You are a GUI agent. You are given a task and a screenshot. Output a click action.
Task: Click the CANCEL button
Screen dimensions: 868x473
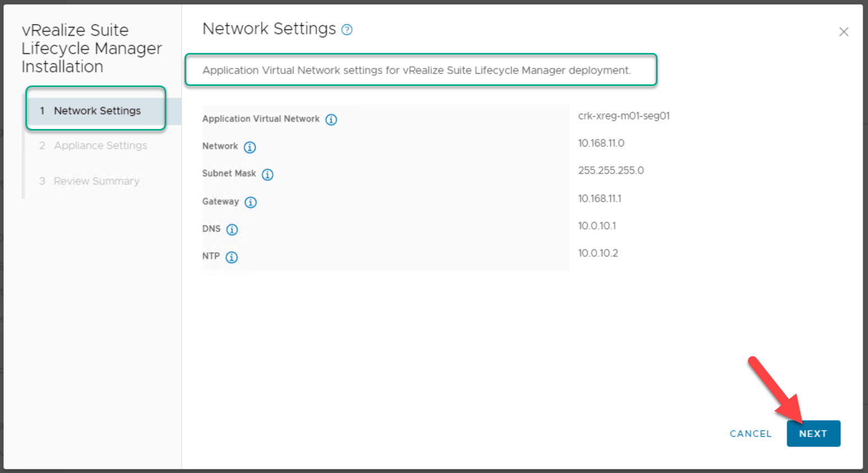[750, 434]
